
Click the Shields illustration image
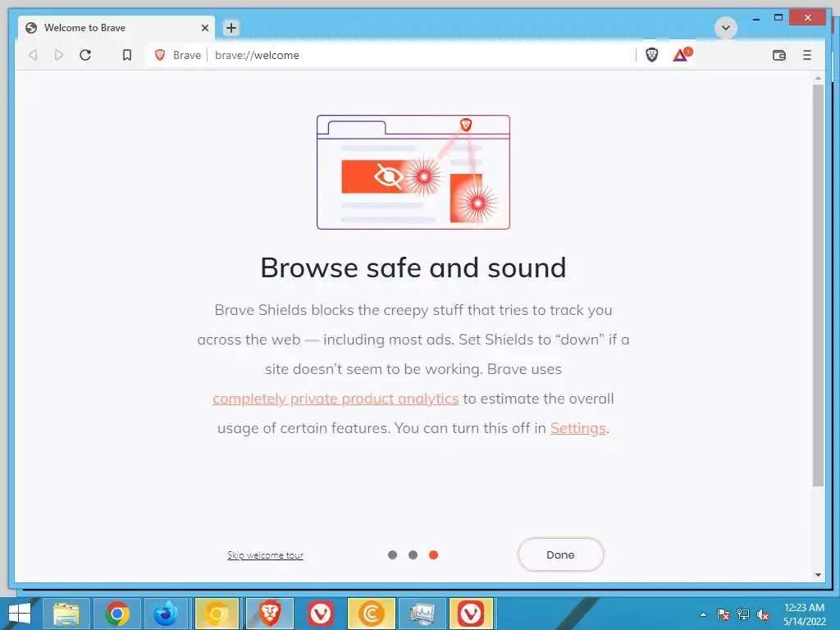tap(413, 172)
